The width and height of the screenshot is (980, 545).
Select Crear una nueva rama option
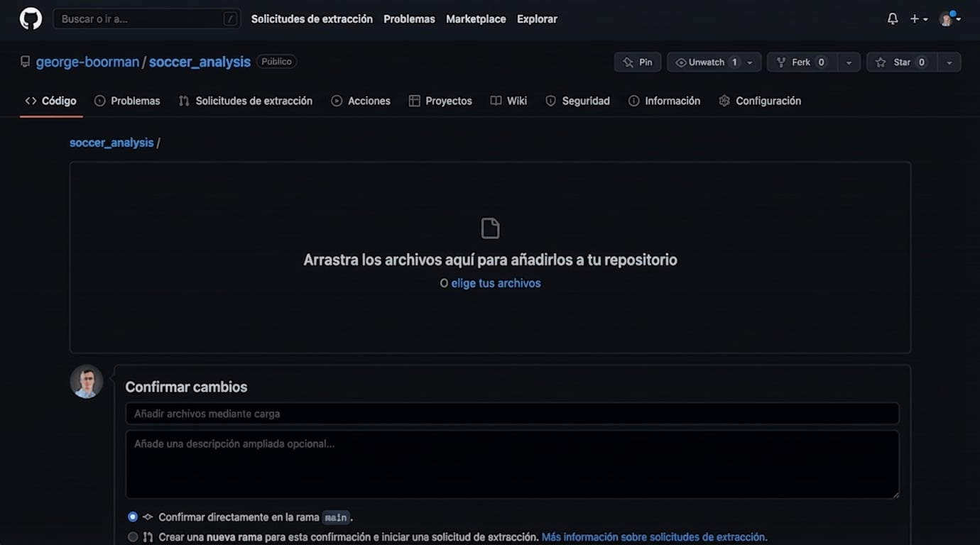[133, 537]
